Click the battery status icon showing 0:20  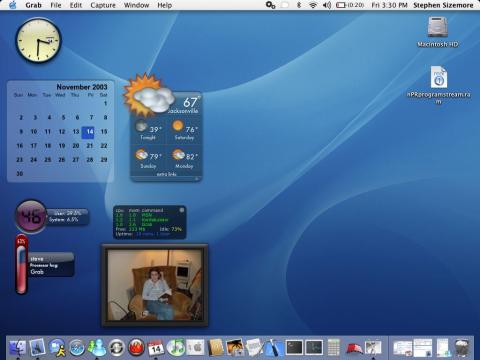(350, 5)
